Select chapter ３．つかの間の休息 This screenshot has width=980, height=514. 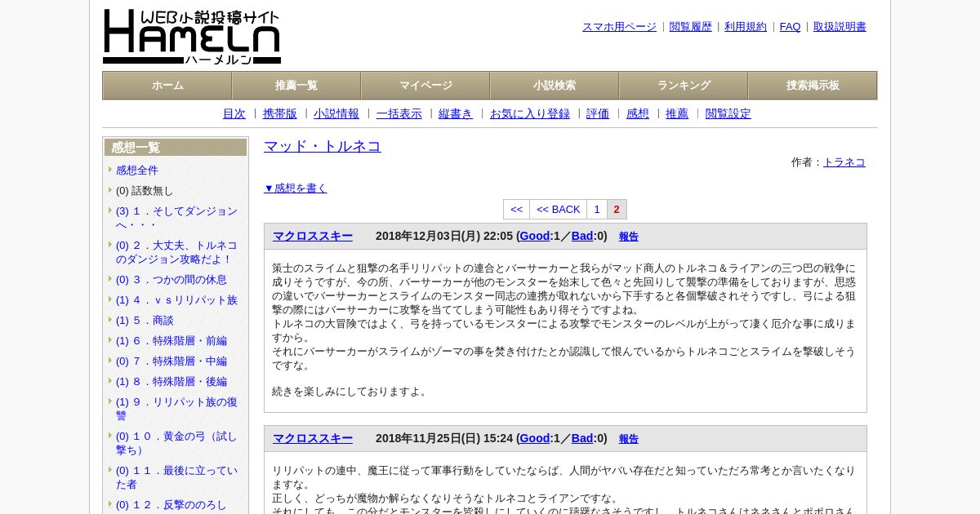(171, 280)
